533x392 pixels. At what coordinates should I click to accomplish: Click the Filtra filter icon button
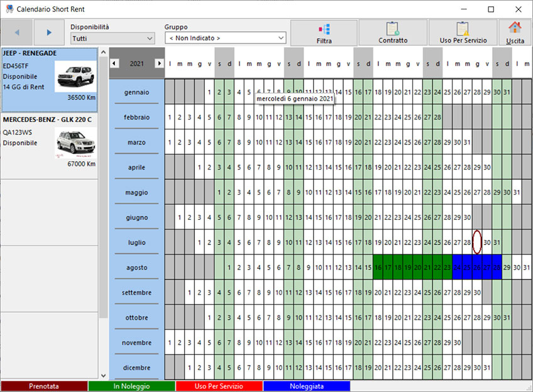pyautogui.click(x=324, y=33)
